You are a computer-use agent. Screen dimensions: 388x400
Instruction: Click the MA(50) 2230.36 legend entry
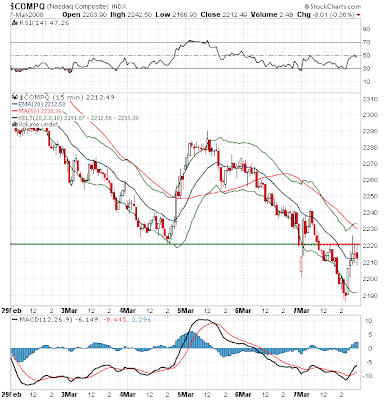(39, 111)
